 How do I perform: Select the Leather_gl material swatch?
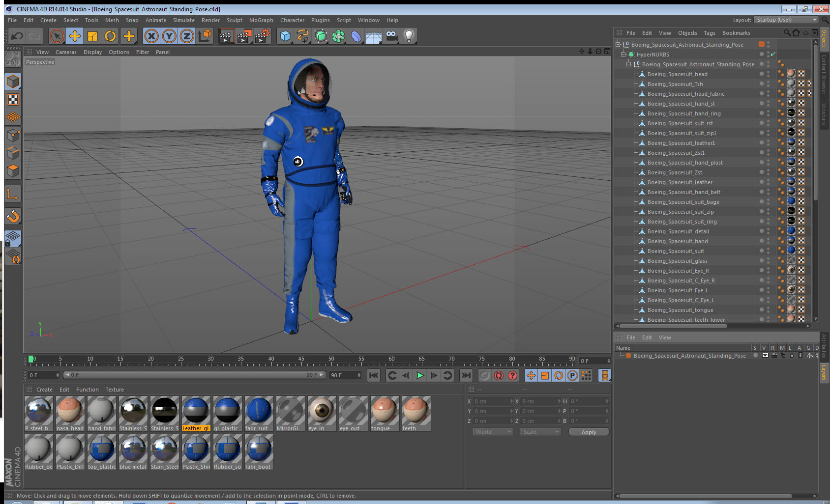[196, 414]
